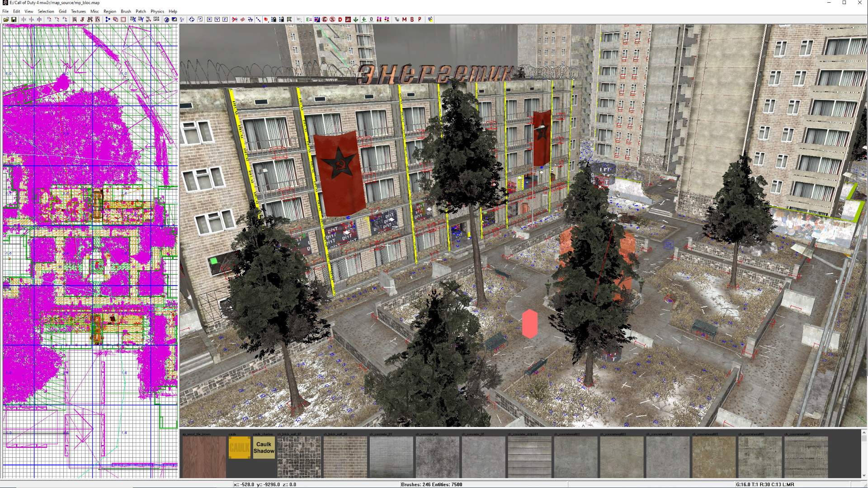Select the ch_brick_wall_07 stone texture
Screen dimensions: 868x488
(x=299, y=457)
